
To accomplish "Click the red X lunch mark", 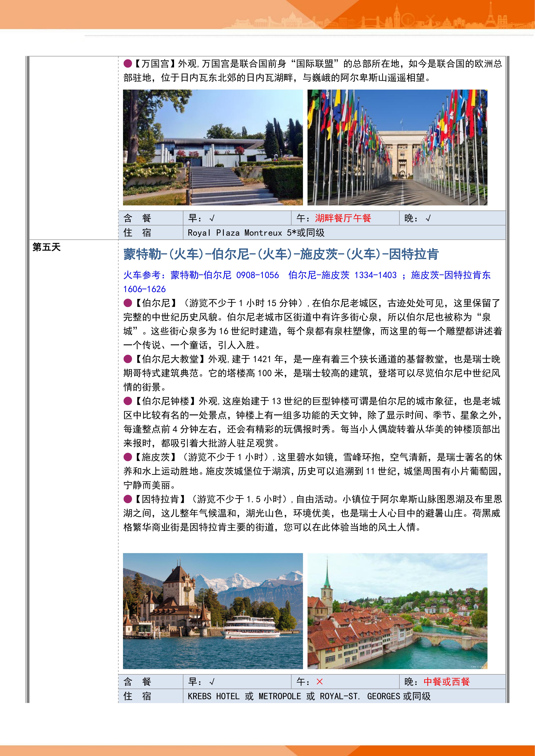I will click(x=319, y=682).
